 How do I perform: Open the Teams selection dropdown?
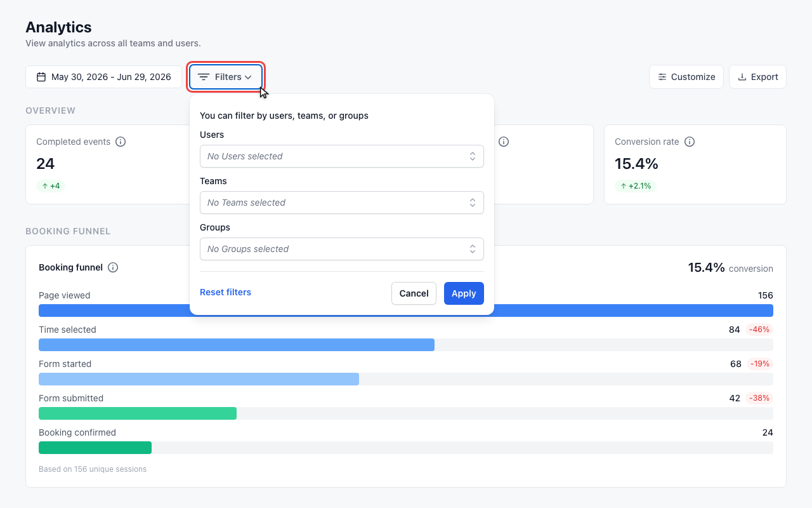click(342, 203)
